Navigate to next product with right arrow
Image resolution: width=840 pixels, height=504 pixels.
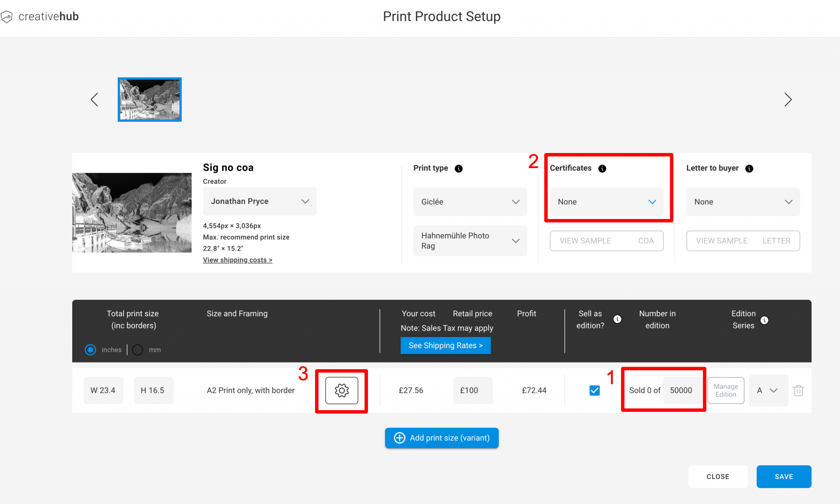(x=787, y=99)
